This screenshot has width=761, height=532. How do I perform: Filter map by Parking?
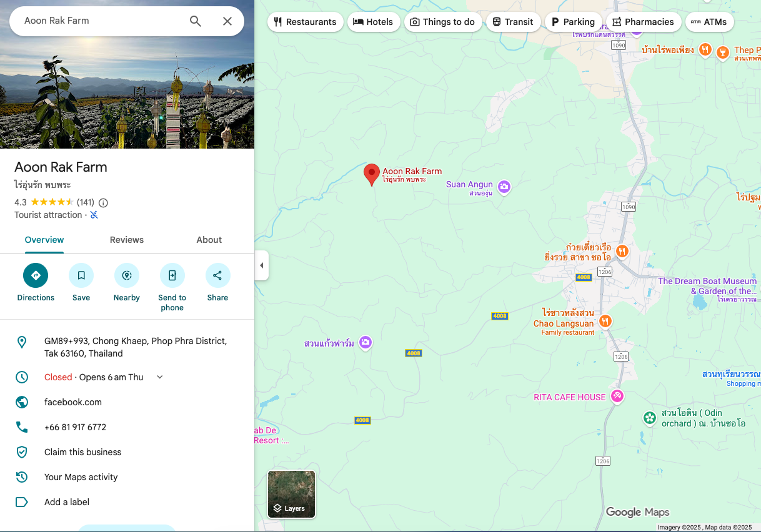(x=573, y=22)
